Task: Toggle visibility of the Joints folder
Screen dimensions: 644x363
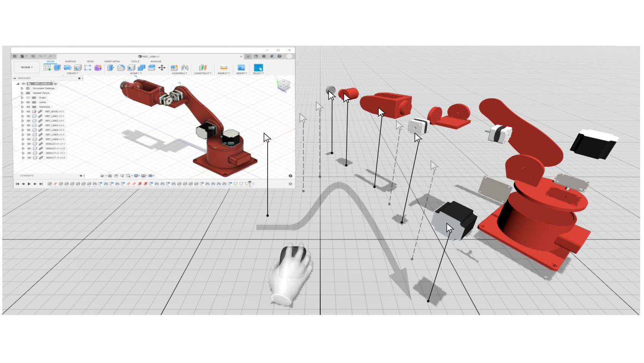Action: 28,102
